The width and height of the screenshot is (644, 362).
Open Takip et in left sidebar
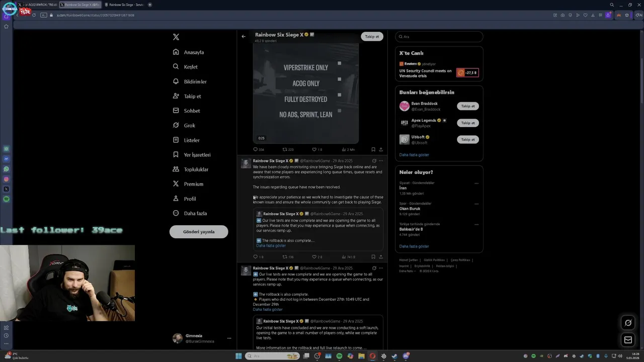coord(187,96)
